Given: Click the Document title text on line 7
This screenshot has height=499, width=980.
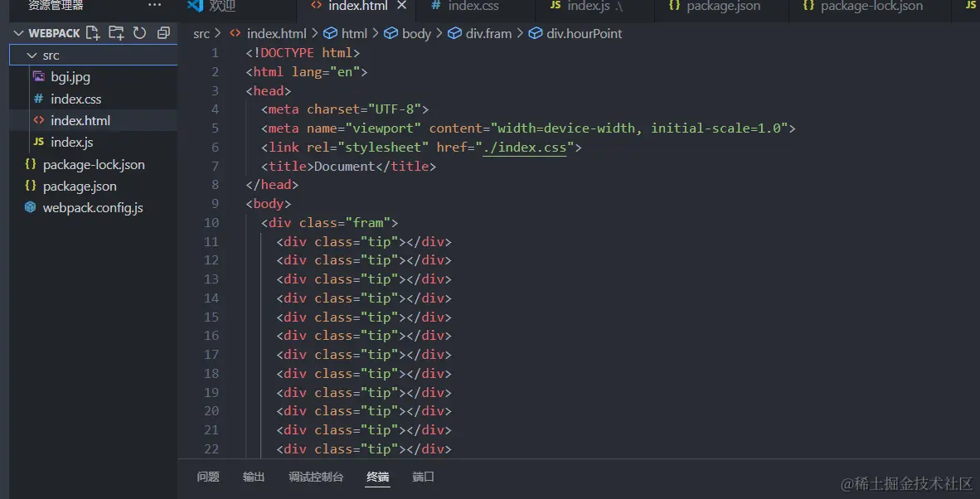Looking at the screenshot, I should click(x=344, y=167).
